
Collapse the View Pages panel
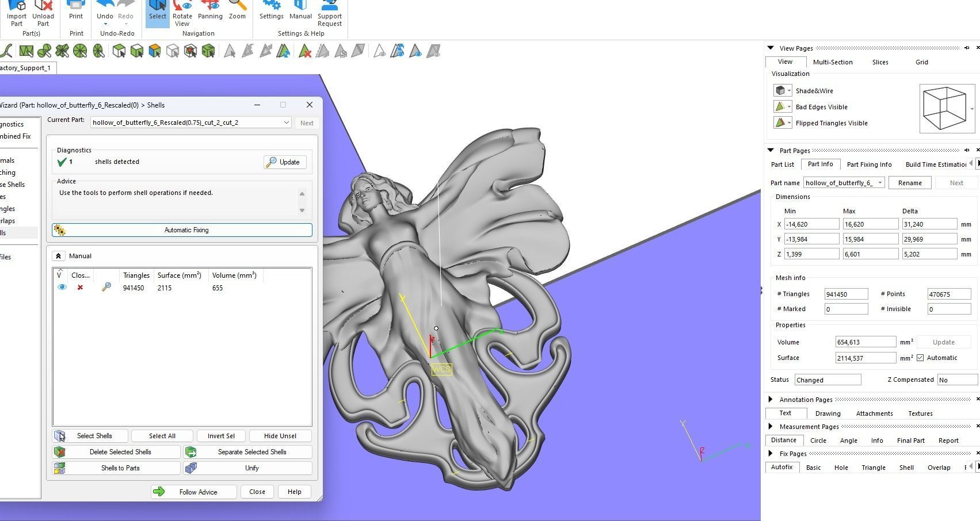click(770, 48)
